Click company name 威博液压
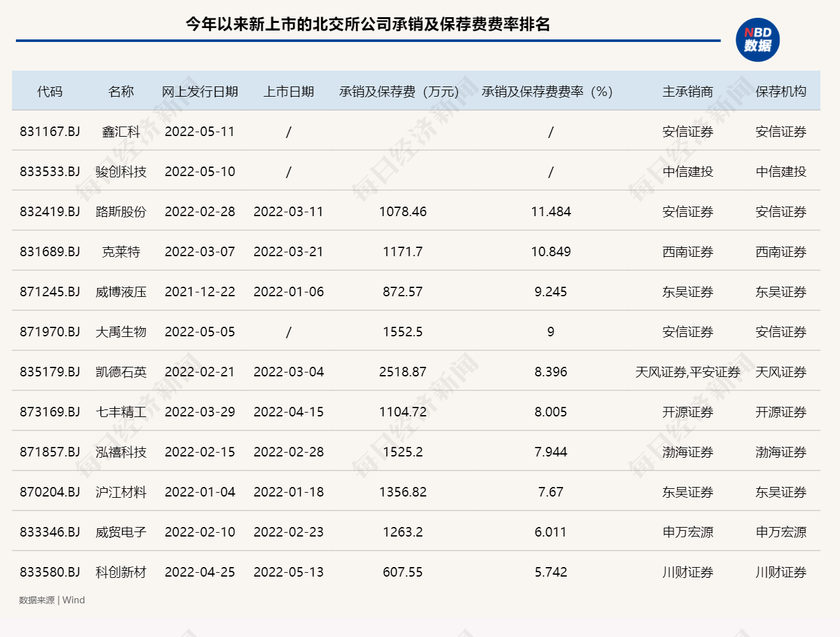 coord(121,292)
